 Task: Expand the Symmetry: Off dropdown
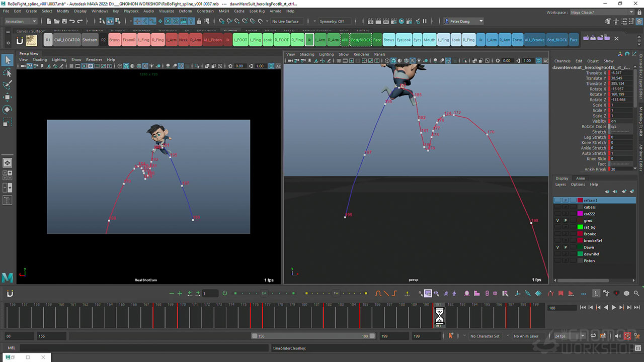click(x=332, y=21)
